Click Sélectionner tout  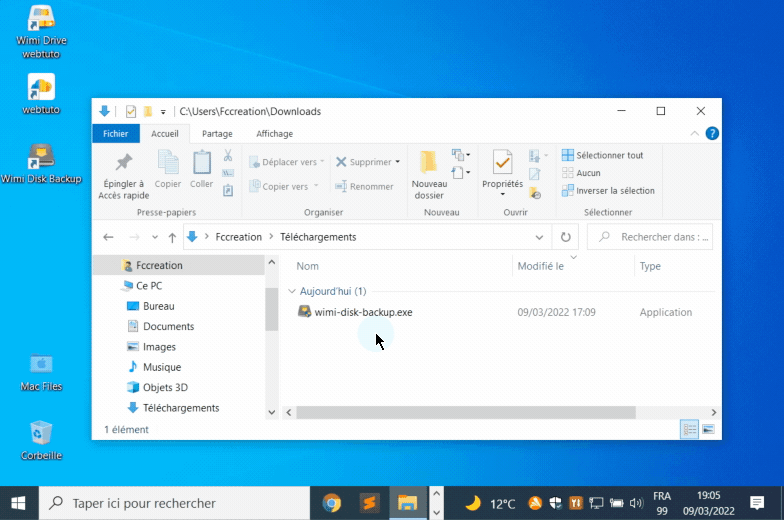point(602,156)
